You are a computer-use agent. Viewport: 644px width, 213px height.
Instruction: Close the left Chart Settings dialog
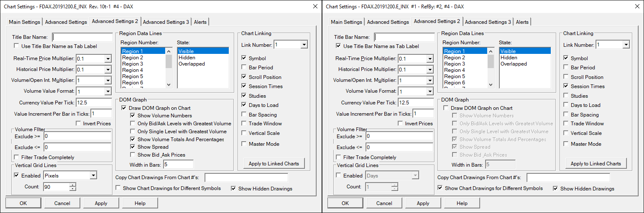point(315,6)
